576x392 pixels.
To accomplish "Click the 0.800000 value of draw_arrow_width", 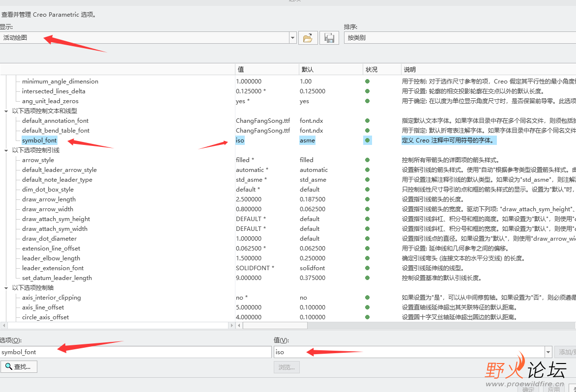I will pyautogui.click(x=249, y=209).
